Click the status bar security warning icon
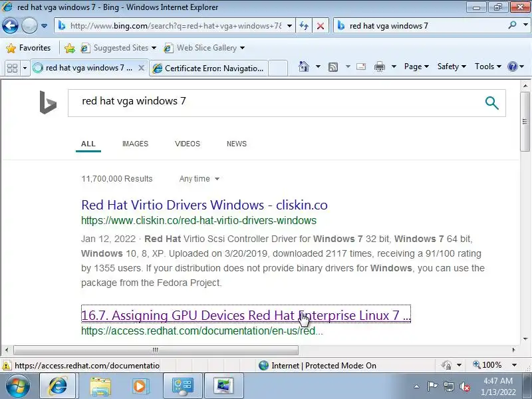 (x=6, y=366)
